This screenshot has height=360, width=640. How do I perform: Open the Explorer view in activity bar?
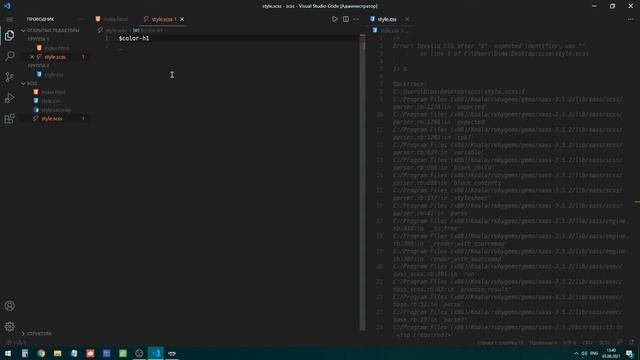(9, 36)
